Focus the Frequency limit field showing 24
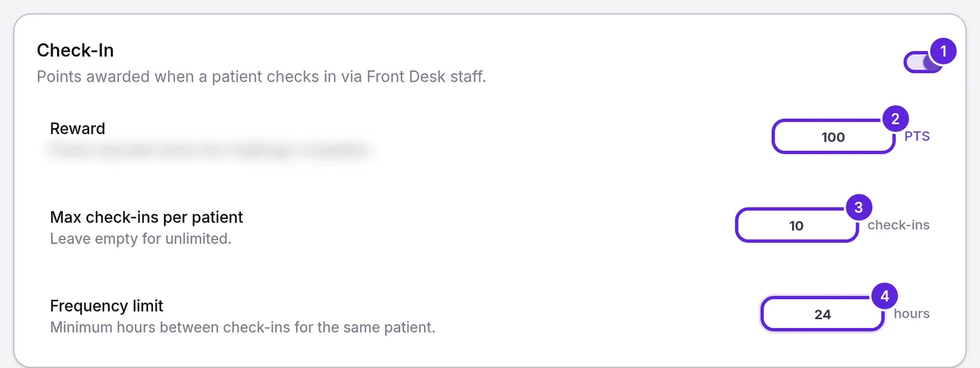980x368 pixels. point(822,314)
